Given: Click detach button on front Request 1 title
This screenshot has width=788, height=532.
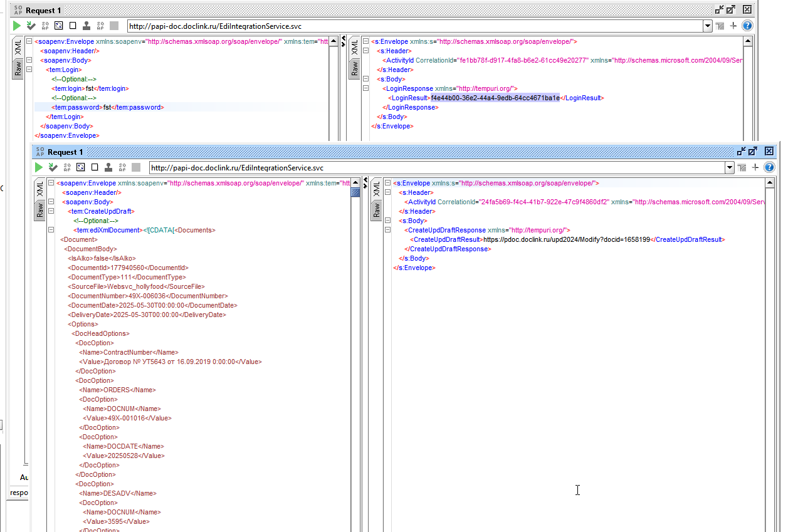Looking at the screenshot, I should [753, 151].
